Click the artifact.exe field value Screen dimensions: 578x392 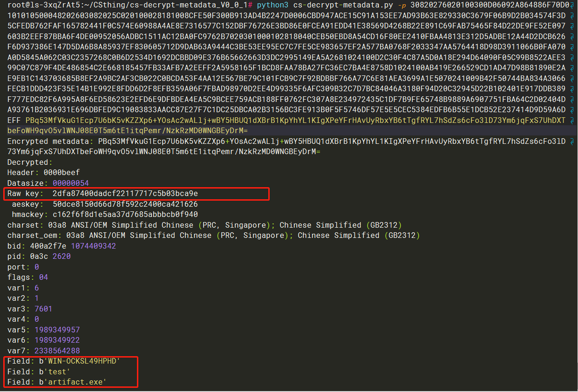coord(73,382)
